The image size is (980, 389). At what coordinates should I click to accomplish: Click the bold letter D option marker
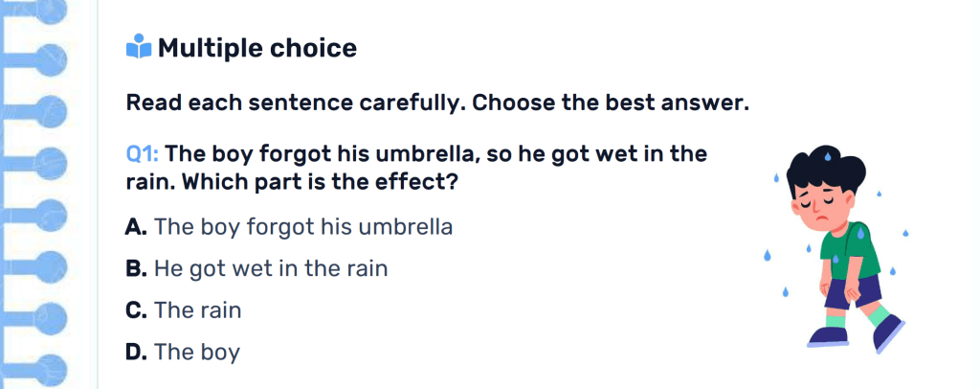[136, 352]
